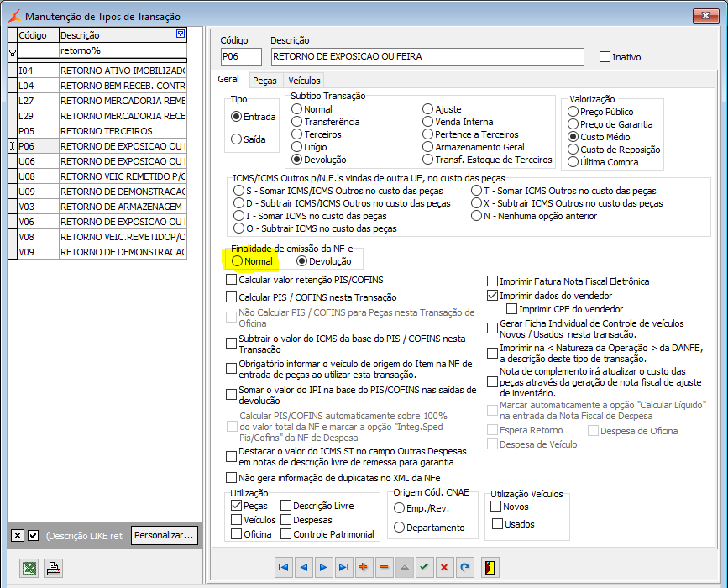
Task: Uncheck Imprimir dados do vendedor
Action: click(x=493, y=296)
